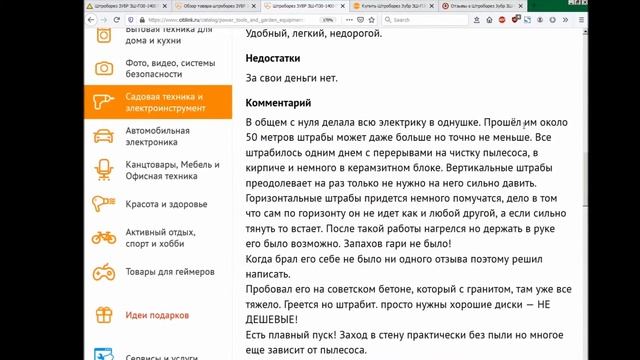This screenshot has height=360, width=640.
Task: Click the office chair category icon
Action: click(x=104, y=169)
